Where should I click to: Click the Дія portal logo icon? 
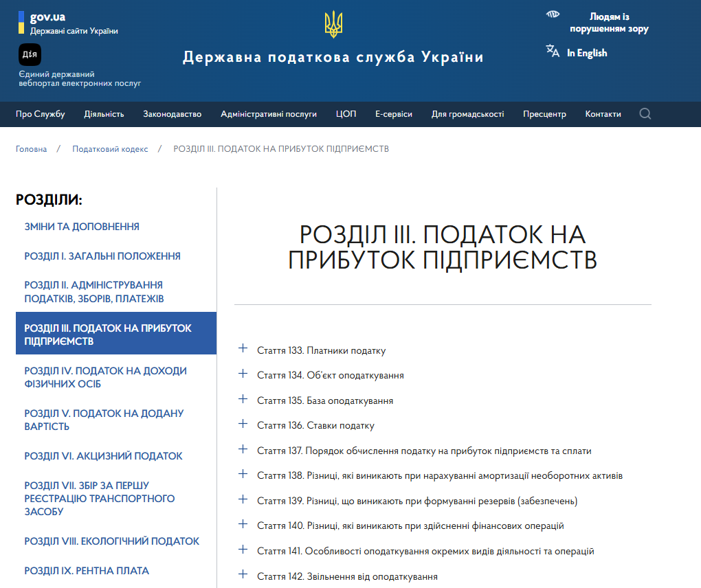pyautogui.click(x=30, y=54)
